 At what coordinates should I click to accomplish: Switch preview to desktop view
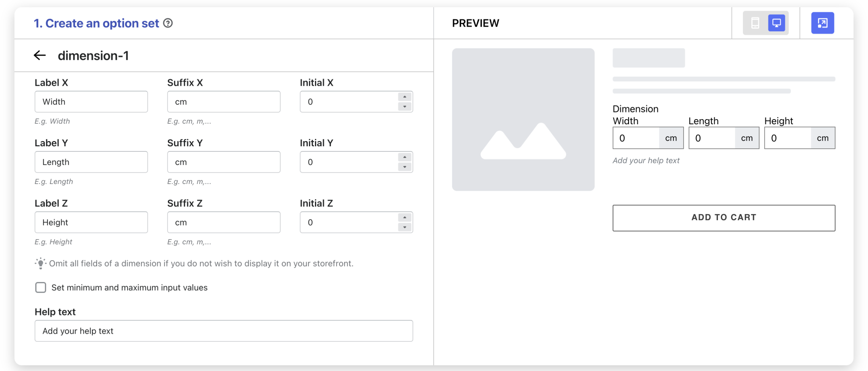tap(776, 23)
